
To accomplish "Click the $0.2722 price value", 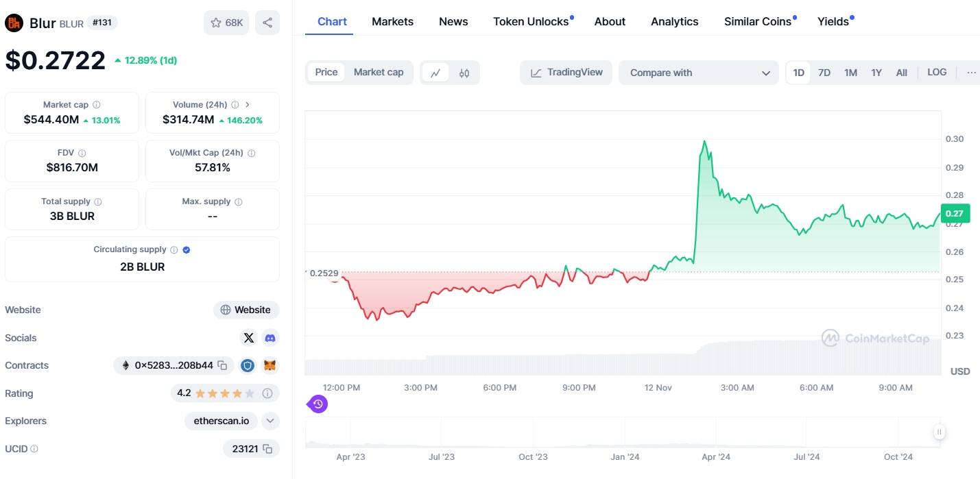I will pos(56,60).
